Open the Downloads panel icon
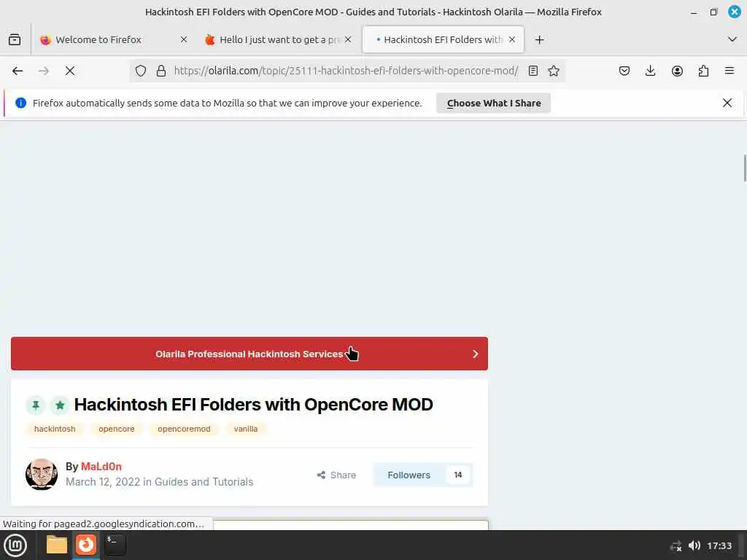The height and width of the screenshot is (560, 747). coord(650,71)
